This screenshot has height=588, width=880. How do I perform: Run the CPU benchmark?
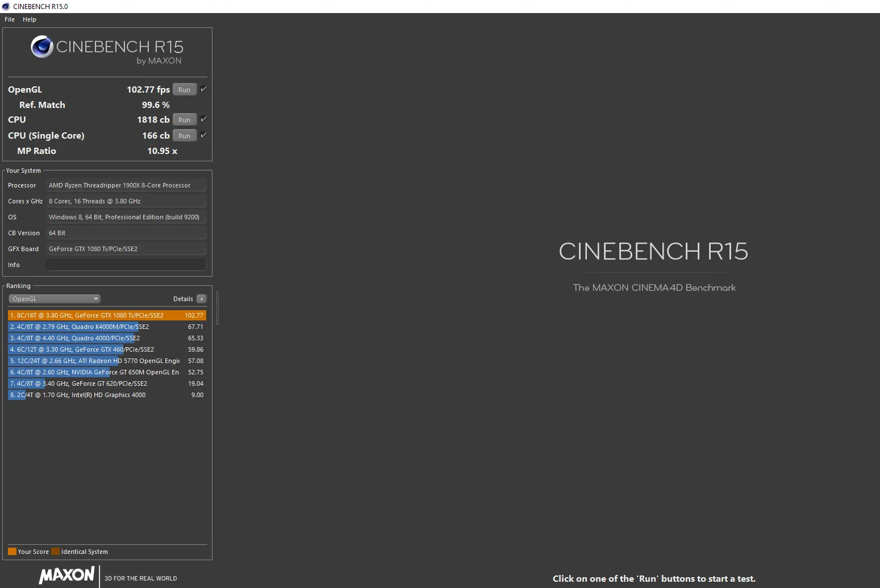pyautogui.click(x=185, y=120)
